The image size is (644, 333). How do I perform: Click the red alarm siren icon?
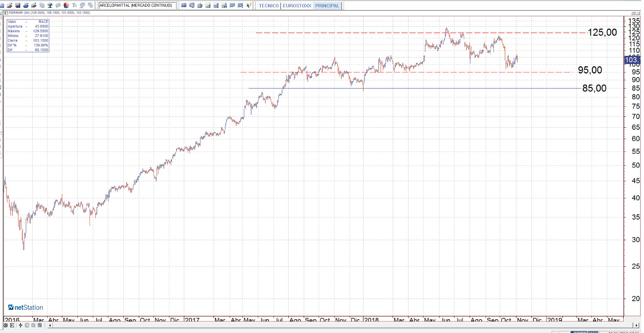tap(66, 6)
